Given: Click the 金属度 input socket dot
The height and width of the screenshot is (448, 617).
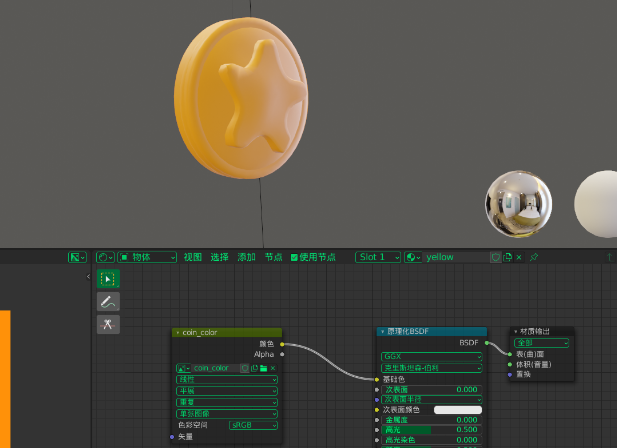Looking at the screenshot, I should tap(377, 420).
